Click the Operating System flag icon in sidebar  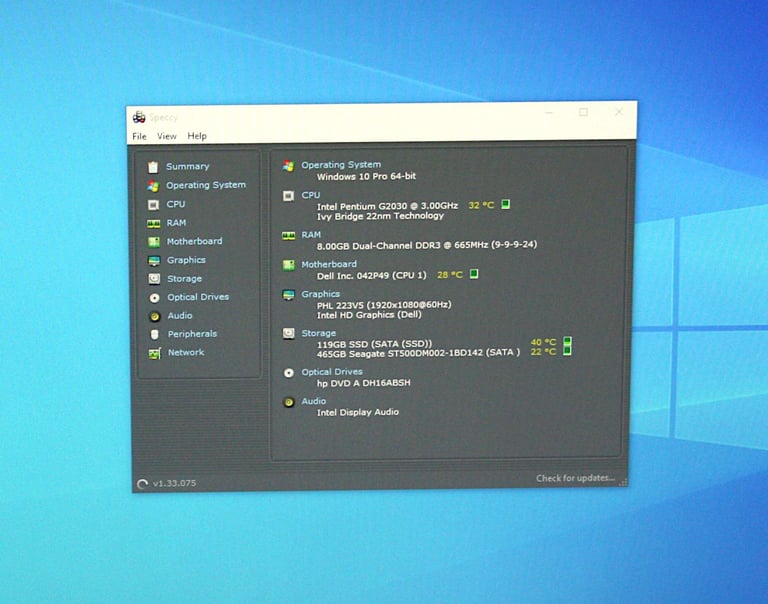coord(153,186)
